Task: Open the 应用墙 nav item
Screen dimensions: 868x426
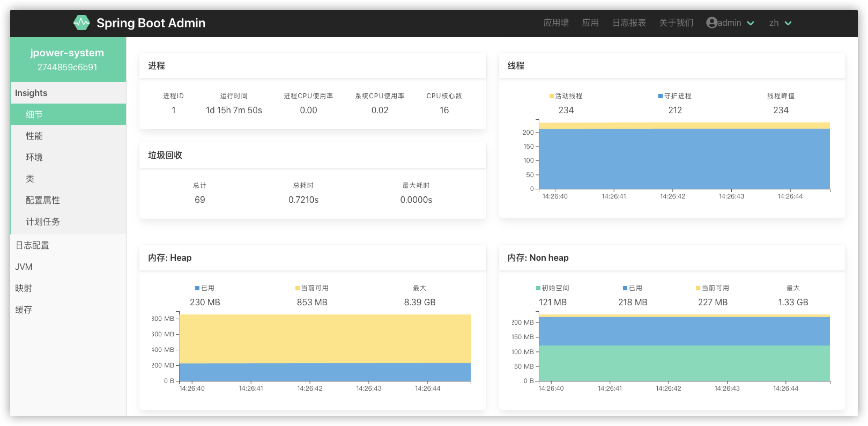Action: (x=556, y=23)
